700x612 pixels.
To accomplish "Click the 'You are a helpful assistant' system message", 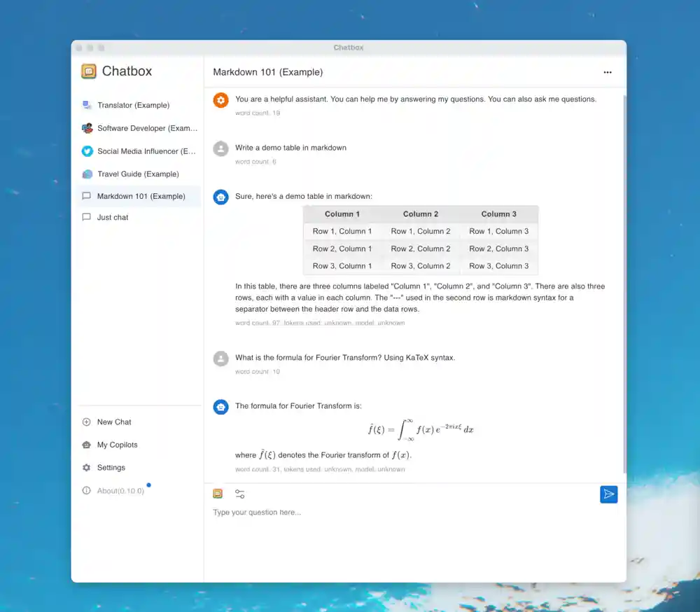I will (x=416, y=99).
